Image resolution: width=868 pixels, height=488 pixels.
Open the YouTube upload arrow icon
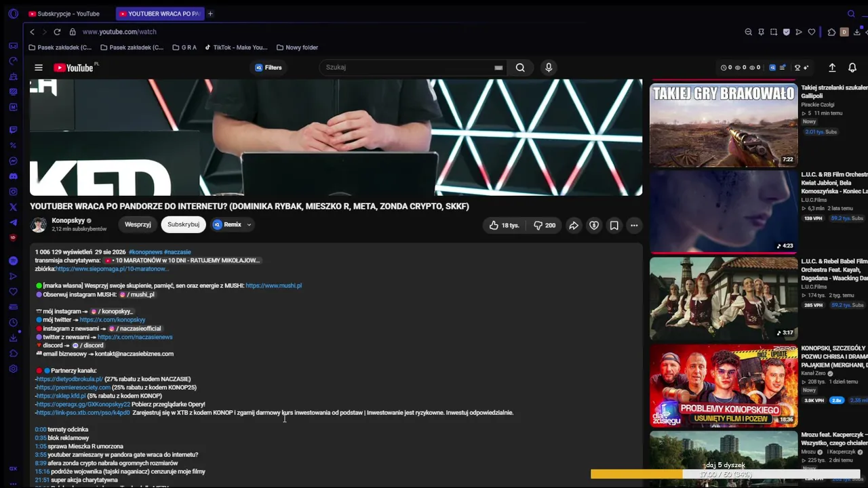pyautogui.click(x=832, y=68)
